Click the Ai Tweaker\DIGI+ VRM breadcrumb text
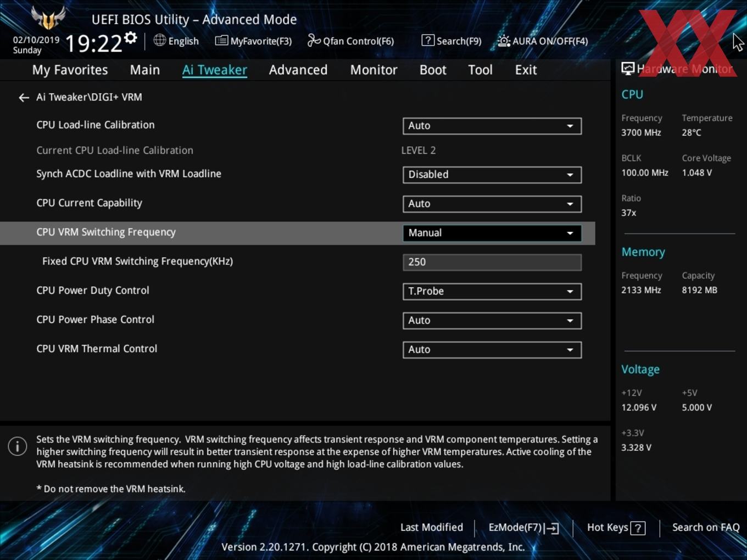747x560 pixels. [x=89, y=97]
